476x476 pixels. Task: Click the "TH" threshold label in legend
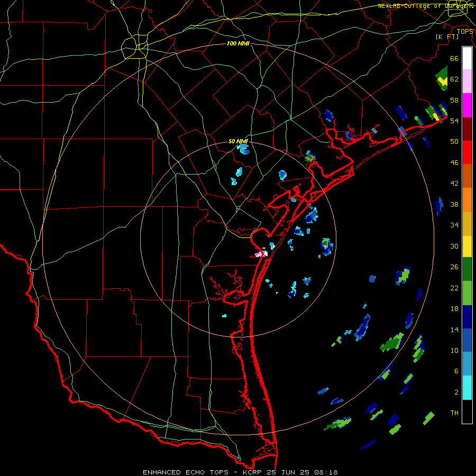[454, 413]
